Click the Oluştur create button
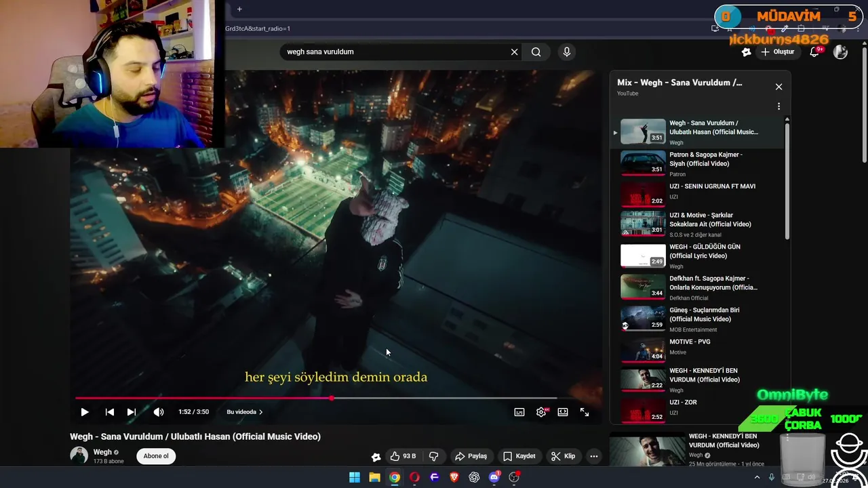Image resolution: width=868 pixels, height=488 pixels. [777, 52]
